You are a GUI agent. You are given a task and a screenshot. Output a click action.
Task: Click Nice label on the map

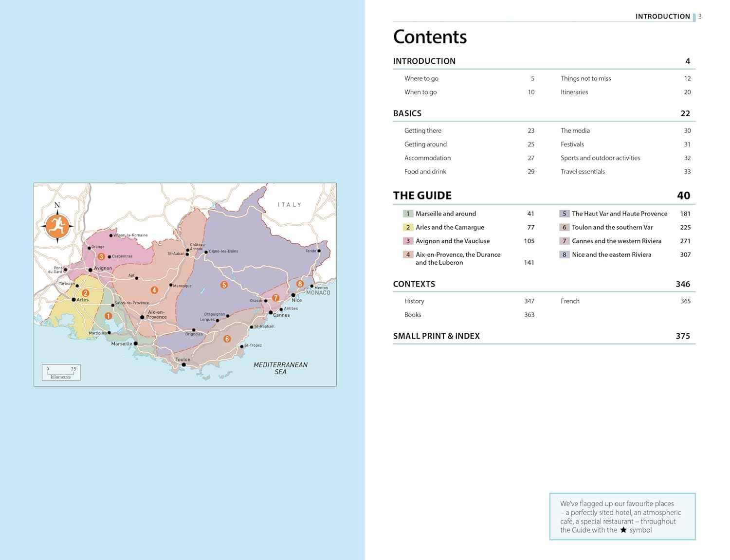[297, 300]
